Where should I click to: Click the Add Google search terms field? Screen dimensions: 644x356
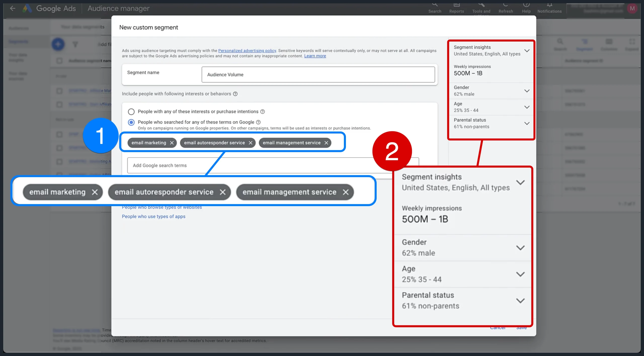(x=273, y=165)
